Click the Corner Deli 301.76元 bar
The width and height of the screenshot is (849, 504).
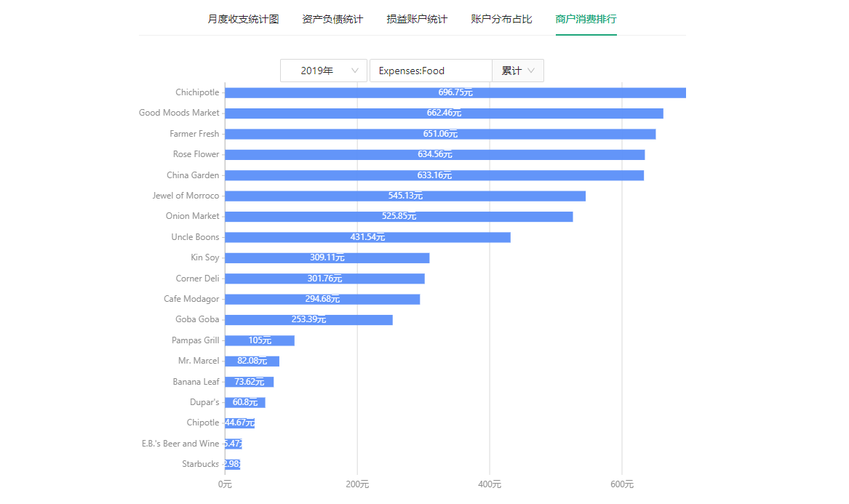click(325, 279)
